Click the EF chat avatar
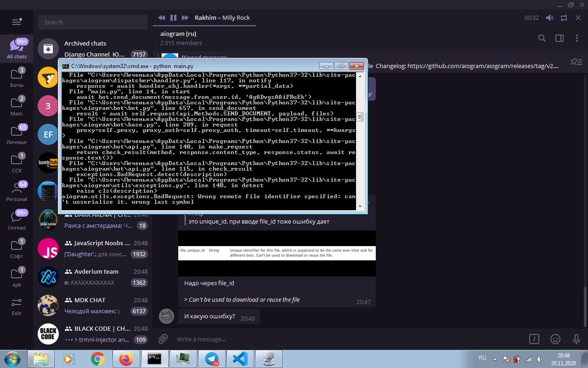Image resolution: width=588 pixels, height=368 pixels. [x=48, y=134]
